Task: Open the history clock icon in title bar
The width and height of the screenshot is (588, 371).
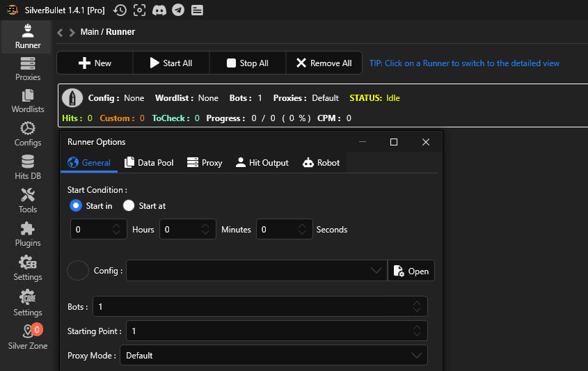Action: tap(120, 10)
